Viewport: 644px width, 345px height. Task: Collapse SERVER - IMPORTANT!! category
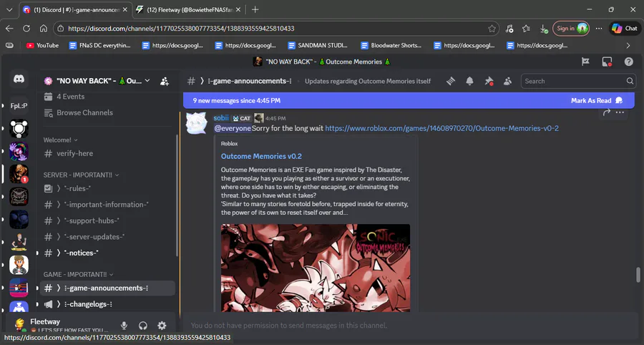[81, 175]
